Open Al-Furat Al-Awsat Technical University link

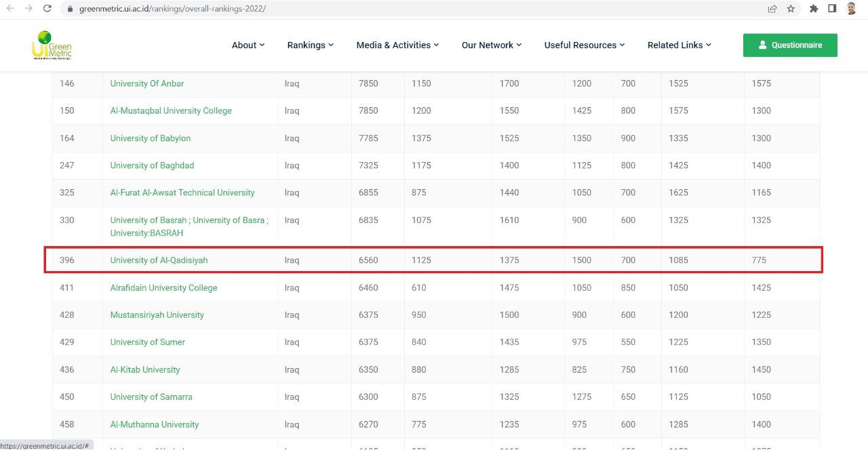(x=182, y=192)
